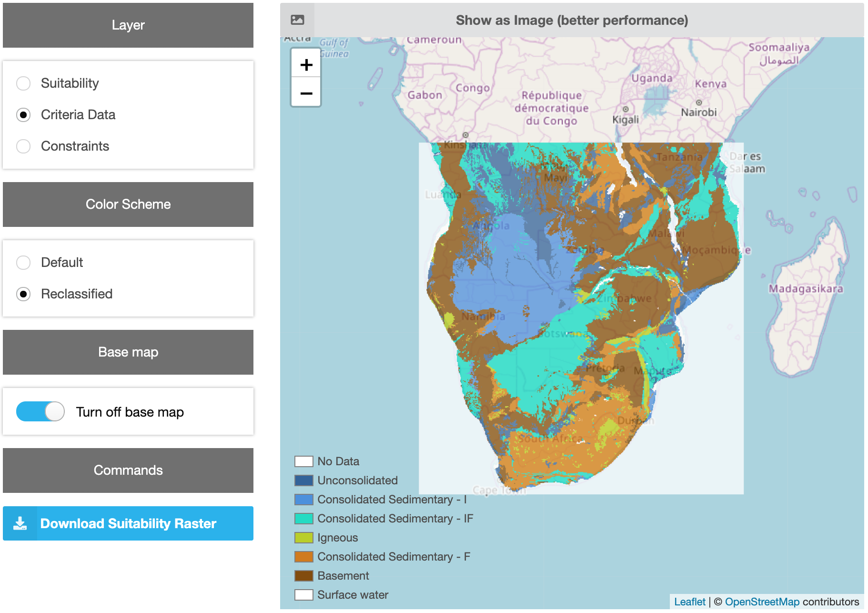Collapse the Color Scheme section header
The image size is (868, 613).
[128, 204]
